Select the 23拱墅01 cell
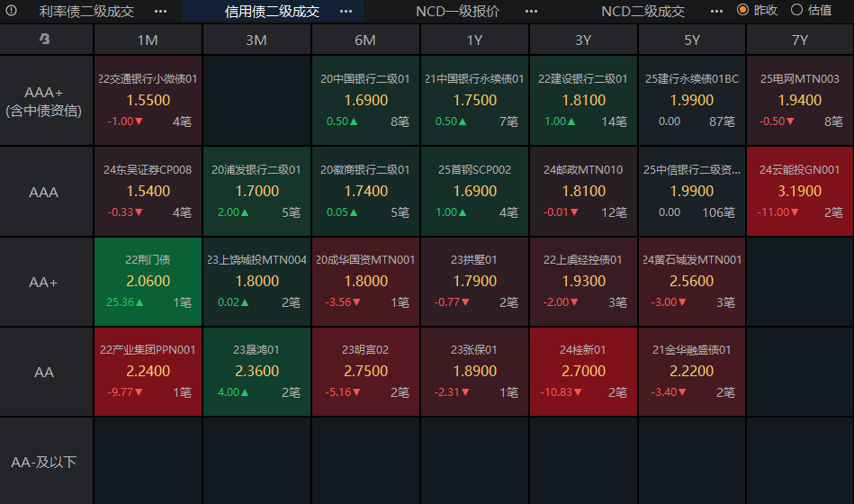Screen dimensions: 854x504 474,282
